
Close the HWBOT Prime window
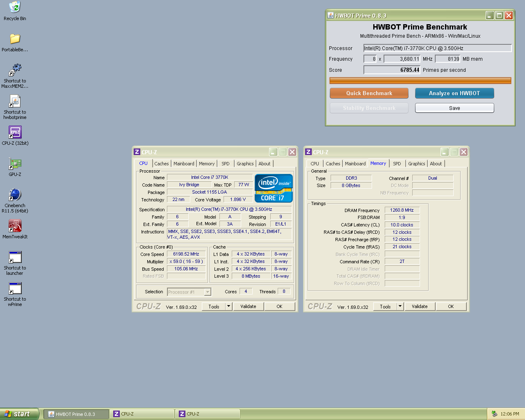click(509, 16)
